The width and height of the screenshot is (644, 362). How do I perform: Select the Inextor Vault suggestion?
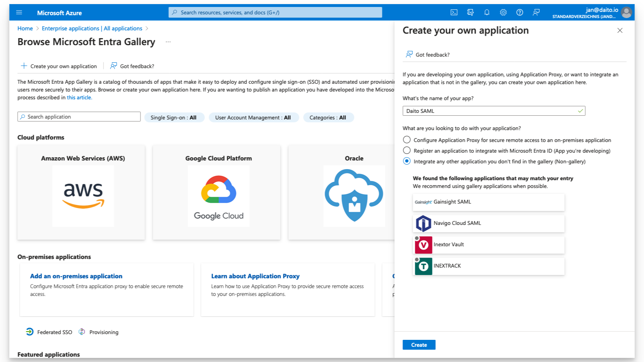[x=488, y=245]
